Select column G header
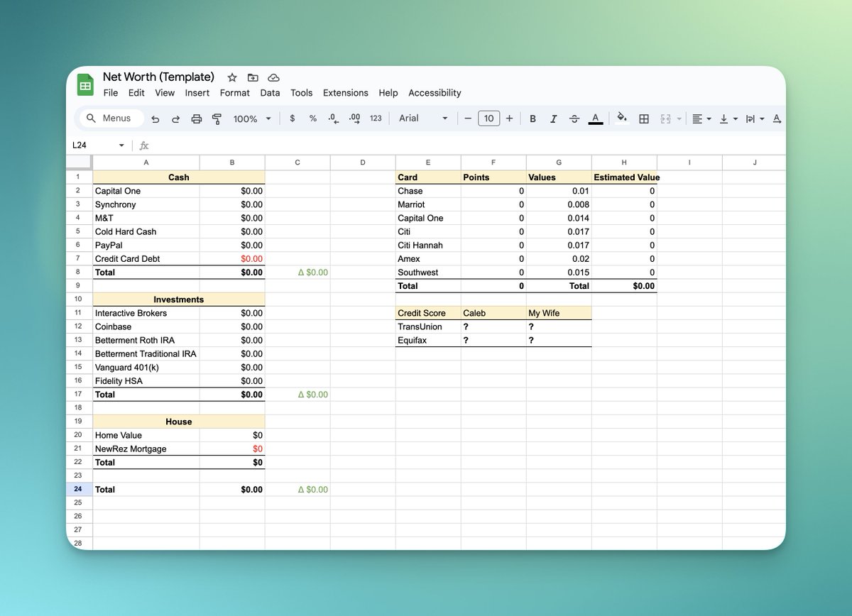 click(x=559, y=163)
